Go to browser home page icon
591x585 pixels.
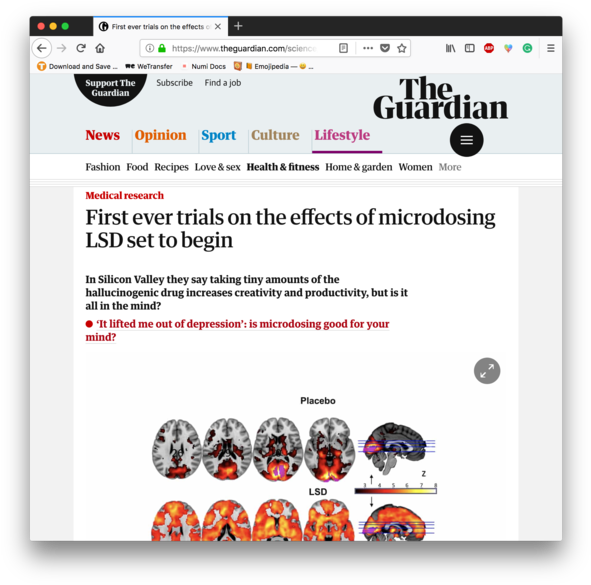[100, 48]
